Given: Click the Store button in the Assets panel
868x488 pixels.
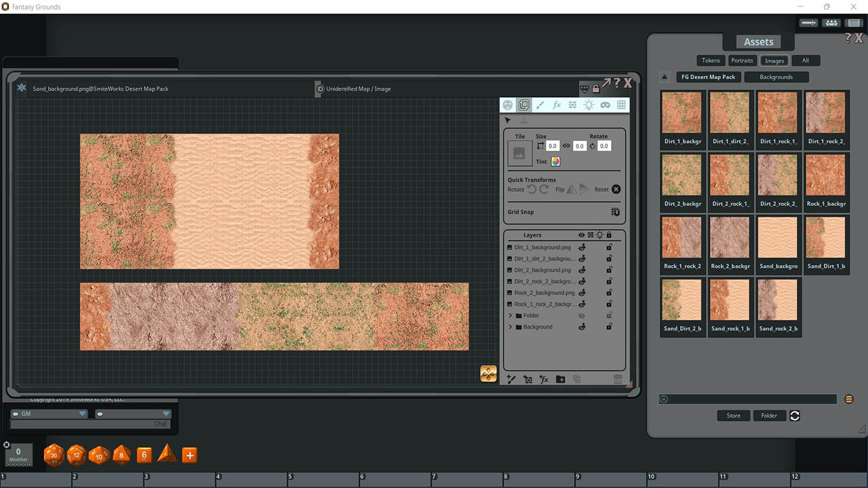Looking at the screenshot, I should pos(733,415).
